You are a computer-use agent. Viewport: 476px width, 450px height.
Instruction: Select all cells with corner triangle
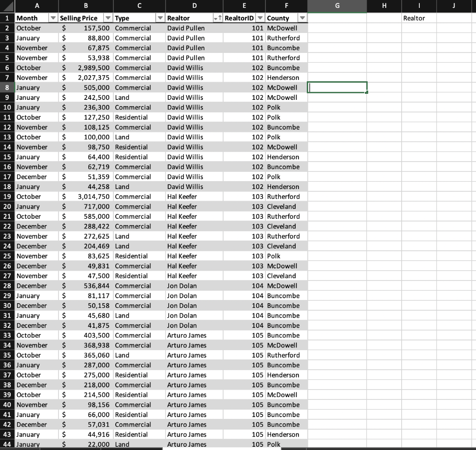coord(7,6)
